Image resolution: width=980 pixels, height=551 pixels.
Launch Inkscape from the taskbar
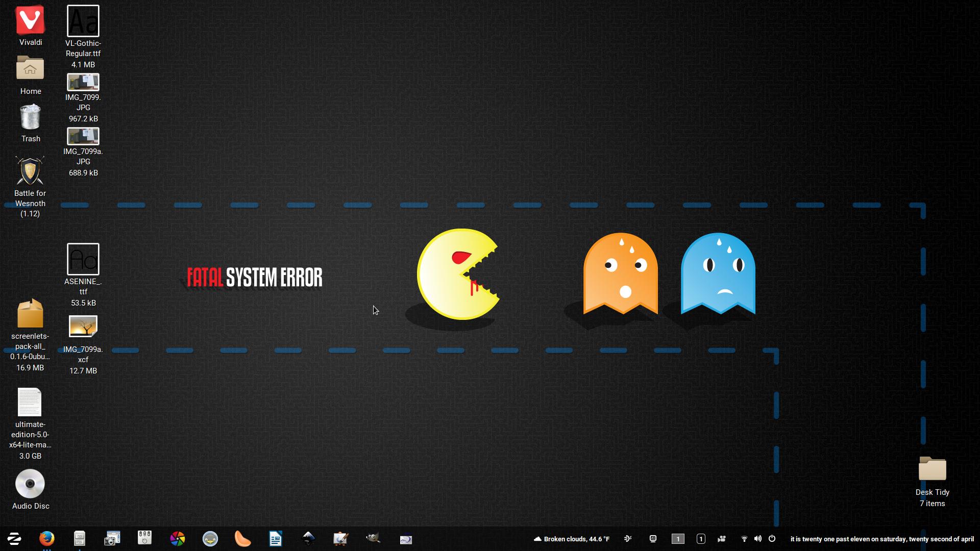308,539
